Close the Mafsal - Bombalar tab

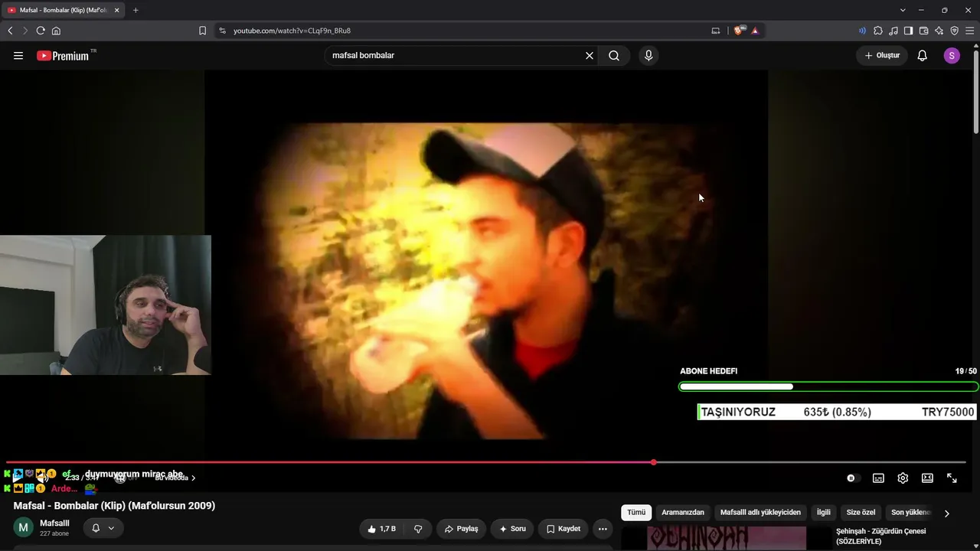coord(116,10)
